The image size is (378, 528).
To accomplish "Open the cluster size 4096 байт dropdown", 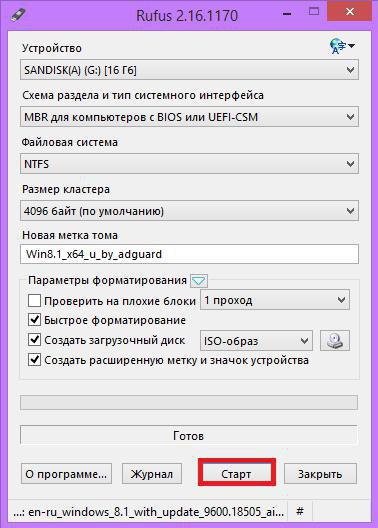I will [x=189, y=211].
